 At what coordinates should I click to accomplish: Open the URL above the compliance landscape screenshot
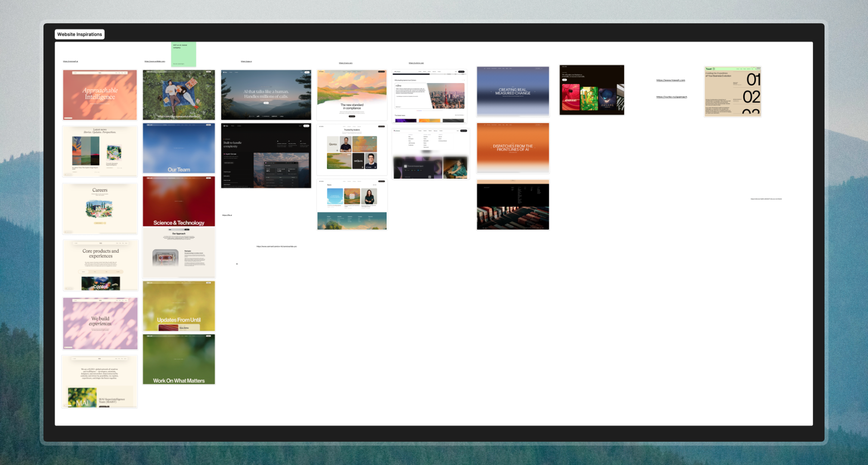(346, 63)
